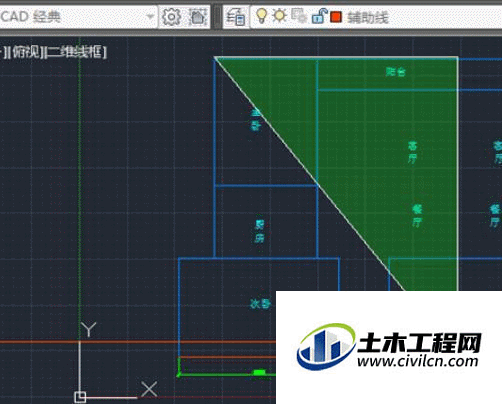
Task: Click the workspace settings gear icon
Action: pos(171,16)
